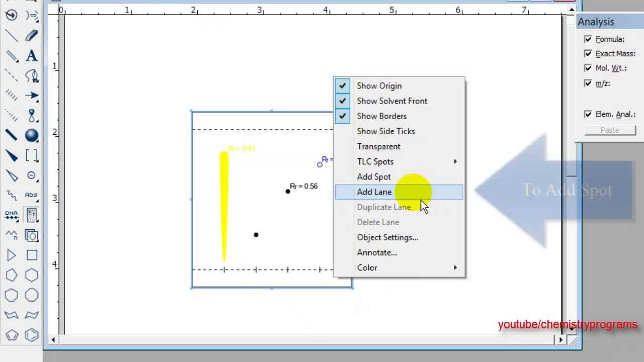Open the Templates tool
644x362 pixels.
click(x=32, y=235)
